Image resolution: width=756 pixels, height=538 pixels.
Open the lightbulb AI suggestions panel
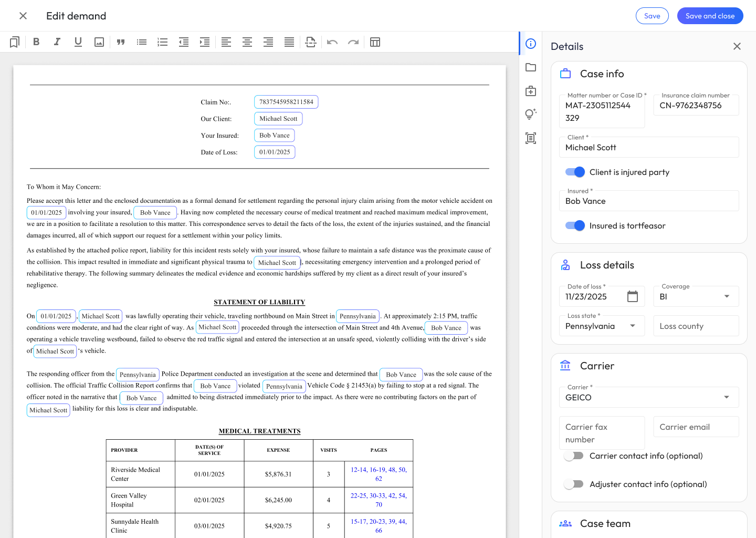[x=531, y=114]
